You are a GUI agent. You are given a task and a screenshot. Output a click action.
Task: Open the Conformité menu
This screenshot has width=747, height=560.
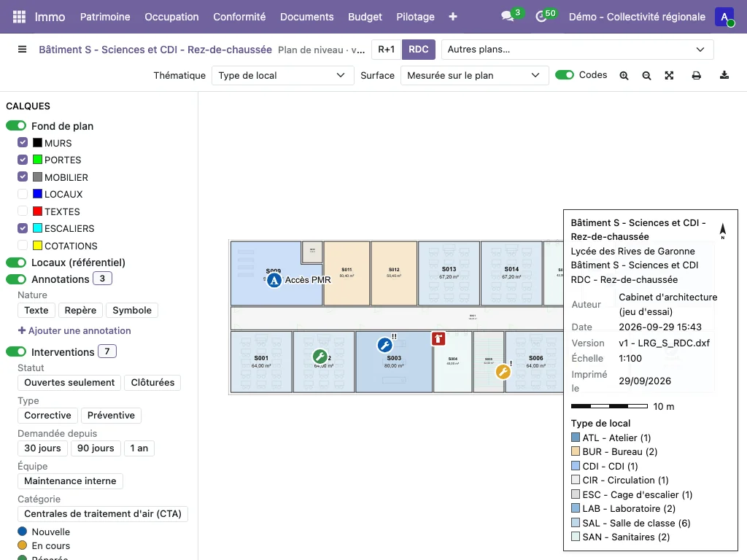click(239, 17)
